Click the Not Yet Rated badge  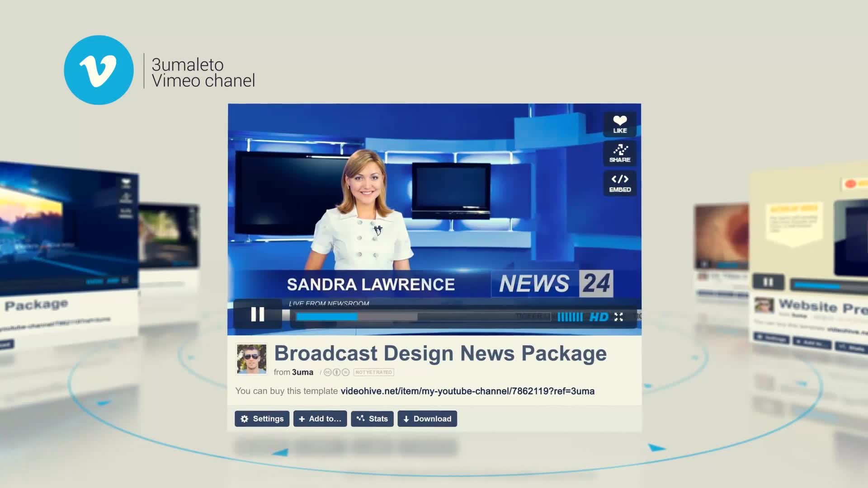point(373,372)
